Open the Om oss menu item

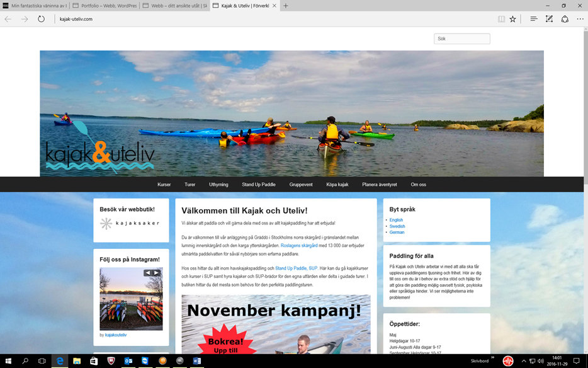[418, 185]
